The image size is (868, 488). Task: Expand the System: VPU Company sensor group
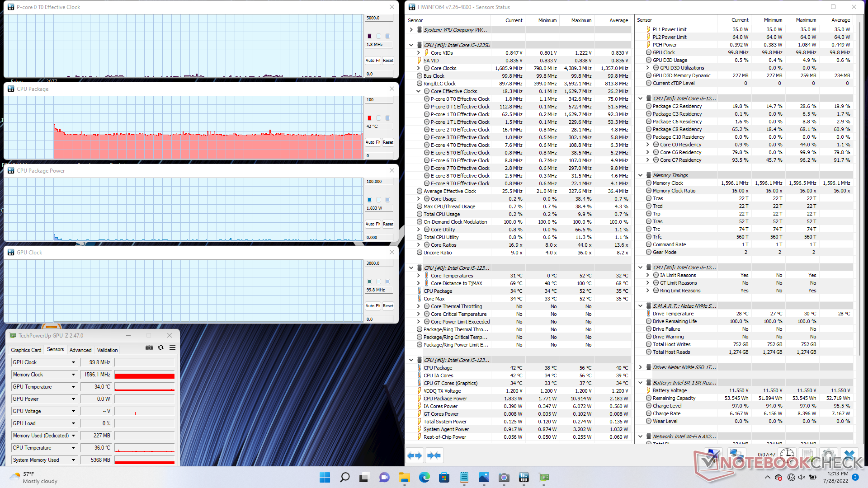pos(411,30)
